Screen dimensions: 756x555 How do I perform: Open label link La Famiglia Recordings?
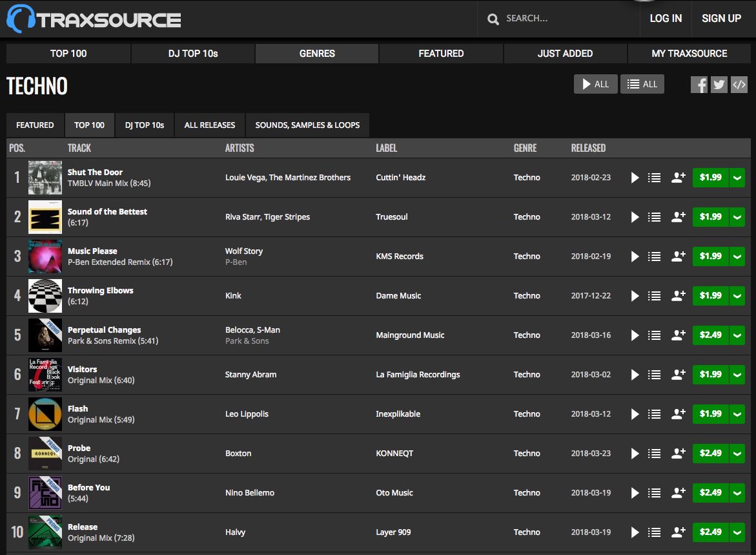click(x=418, y=375)
